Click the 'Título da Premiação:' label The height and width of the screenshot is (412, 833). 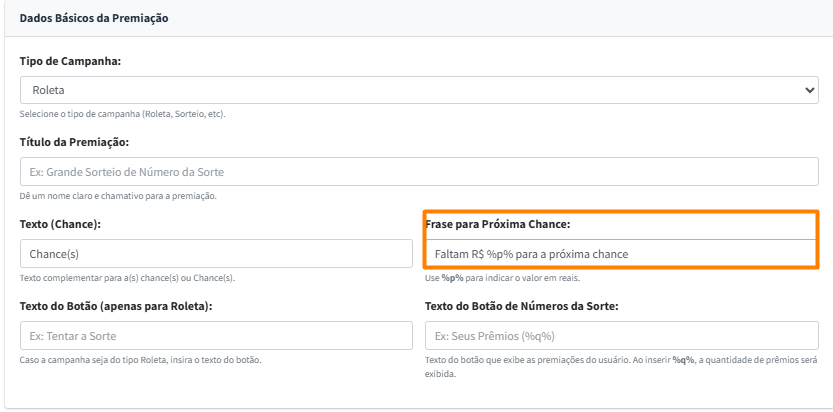(x=74, y=142)
